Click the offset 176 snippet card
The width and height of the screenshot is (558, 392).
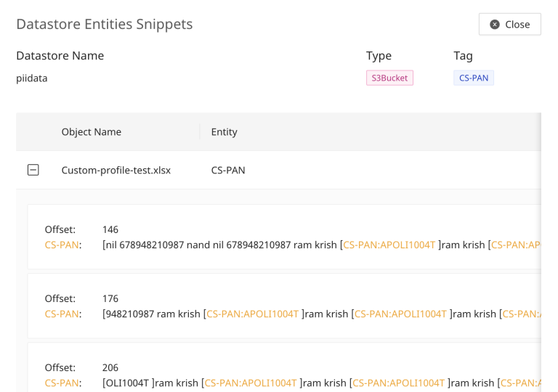point(283,306)
